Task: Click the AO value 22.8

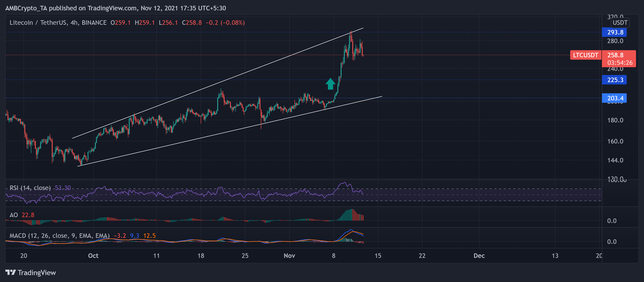Action: tap(28, 215)
